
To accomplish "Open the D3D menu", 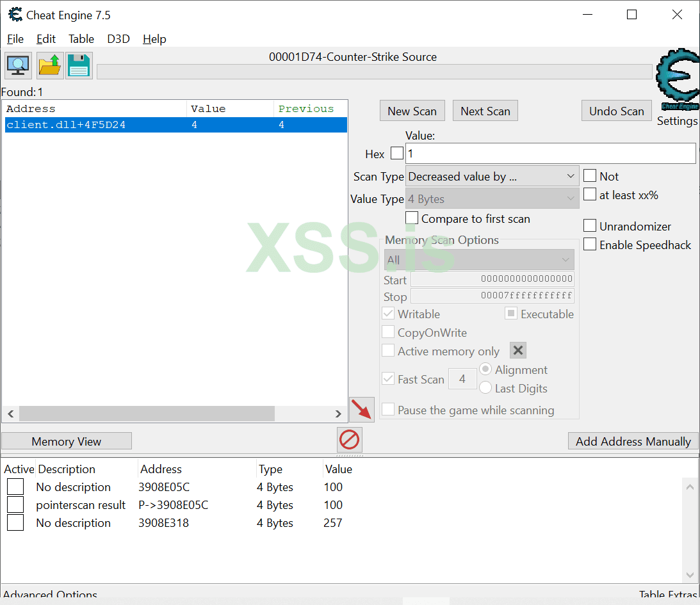I will click(118, 39).
